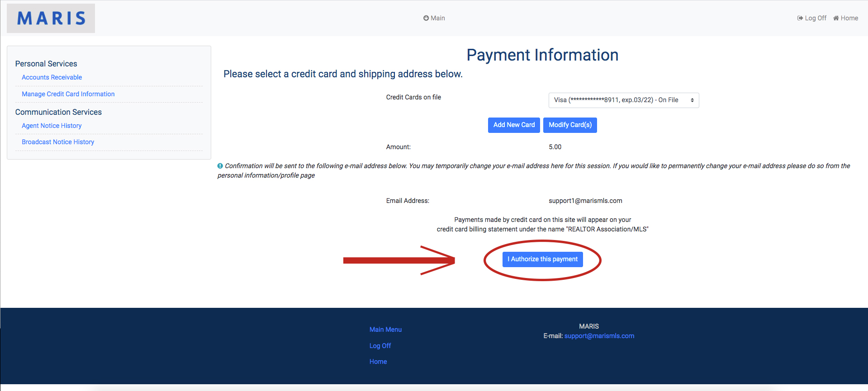Click the Home house icon in header

[x=836, y=18]
